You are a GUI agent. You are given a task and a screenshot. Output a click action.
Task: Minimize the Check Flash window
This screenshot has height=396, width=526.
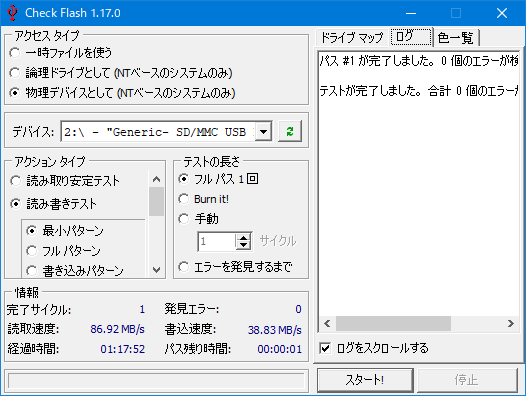[411, 13]
